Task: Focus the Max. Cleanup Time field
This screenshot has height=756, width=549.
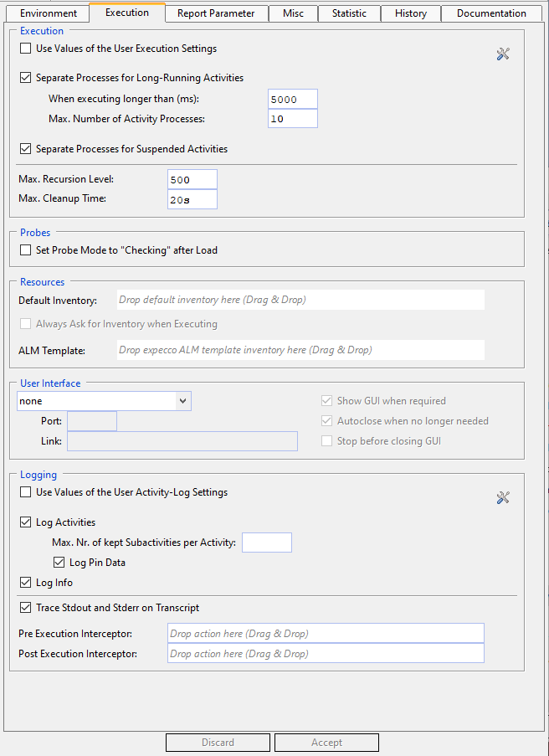Action: coord(192,199)
